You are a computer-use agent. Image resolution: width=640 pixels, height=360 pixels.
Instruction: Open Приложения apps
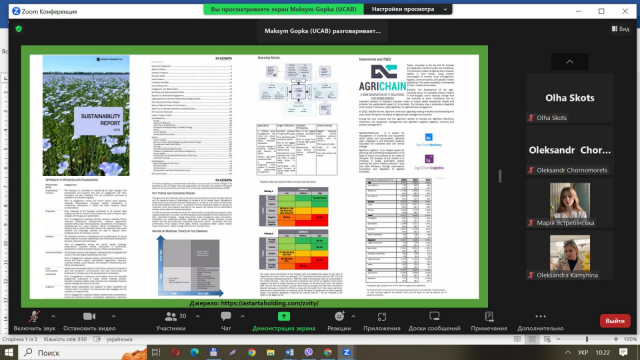point(382,321)
